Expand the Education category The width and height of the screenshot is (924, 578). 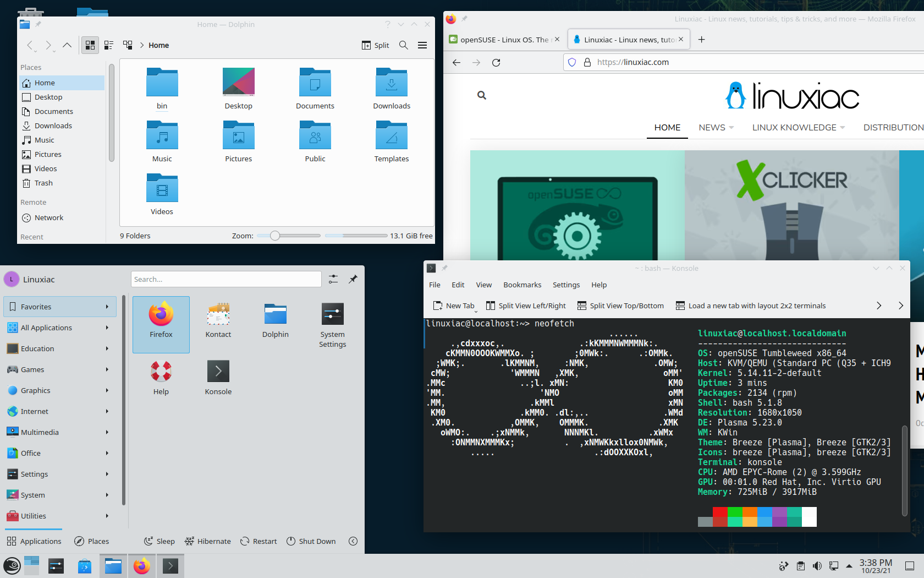pos(60,348)
